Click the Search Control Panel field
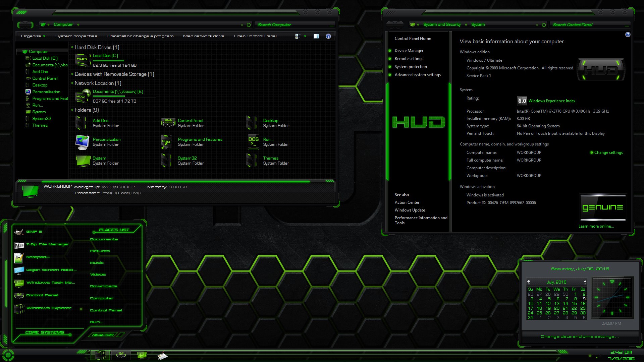The height and width of the screenshot is (362, 644). click(590, 25)
